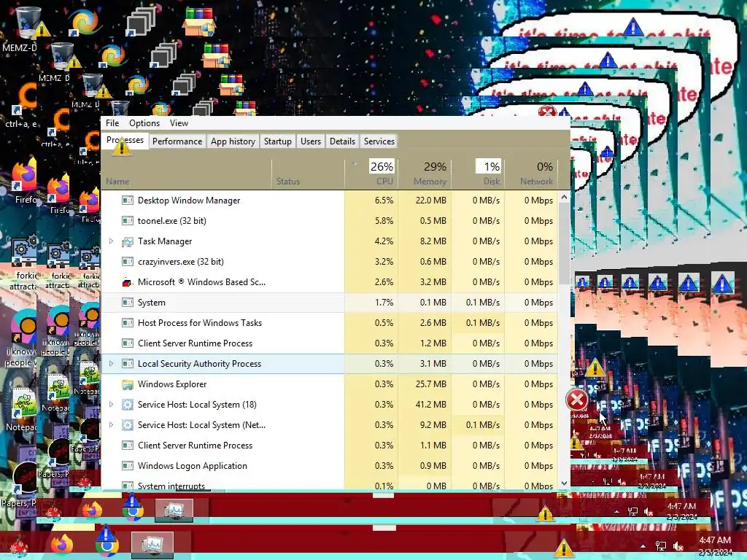Screen dimensions: 747x560
Task: Click the Service Host Local System (18) gear icon
Action: [127, 404]
